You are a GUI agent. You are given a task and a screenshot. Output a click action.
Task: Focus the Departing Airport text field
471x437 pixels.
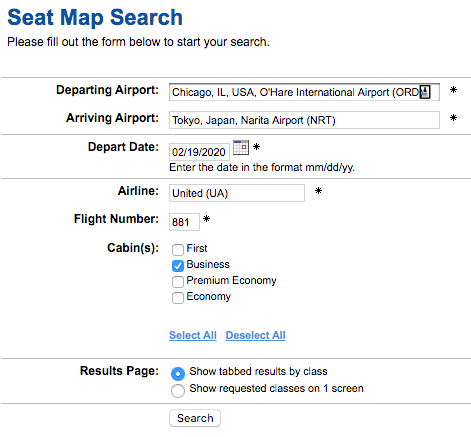(304, 92)
